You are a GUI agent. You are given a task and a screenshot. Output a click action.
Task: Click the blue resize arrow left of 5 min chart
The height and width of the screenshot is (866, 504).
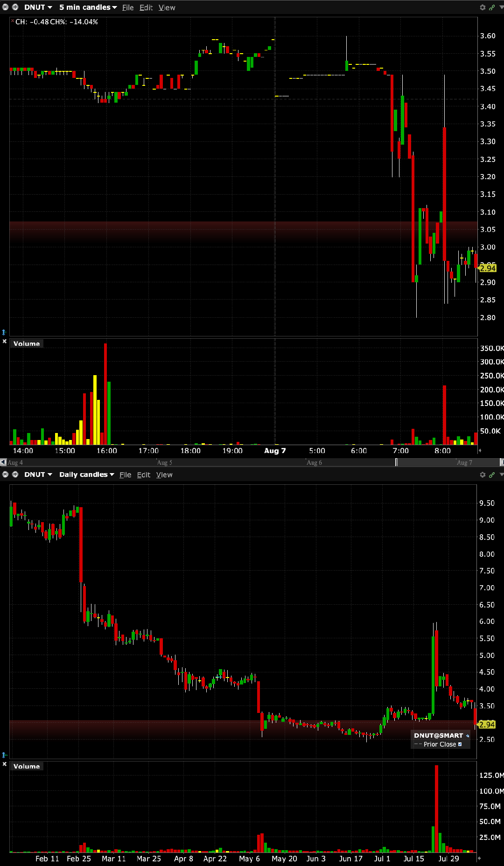pos(4,332)
